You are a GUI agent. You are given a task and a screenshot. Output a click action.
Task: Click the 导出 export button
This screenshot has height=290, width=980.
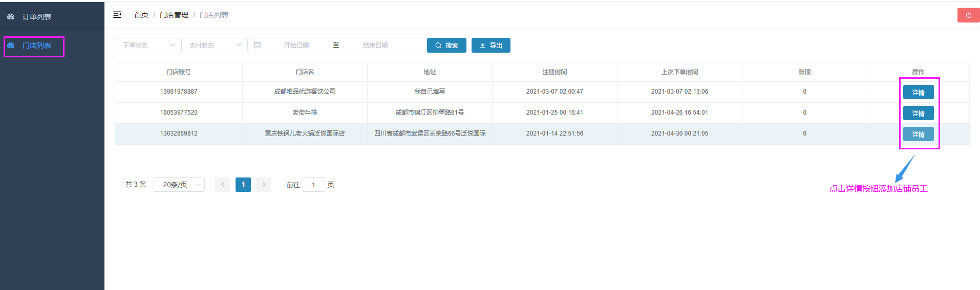491,46
